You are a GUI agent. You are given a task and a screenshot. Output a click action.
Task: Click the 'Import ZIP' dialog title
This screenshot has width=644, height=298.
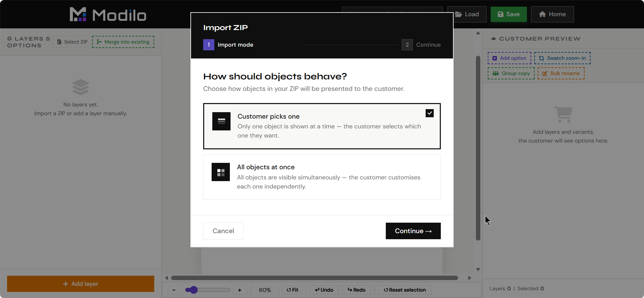pos(225,28)
